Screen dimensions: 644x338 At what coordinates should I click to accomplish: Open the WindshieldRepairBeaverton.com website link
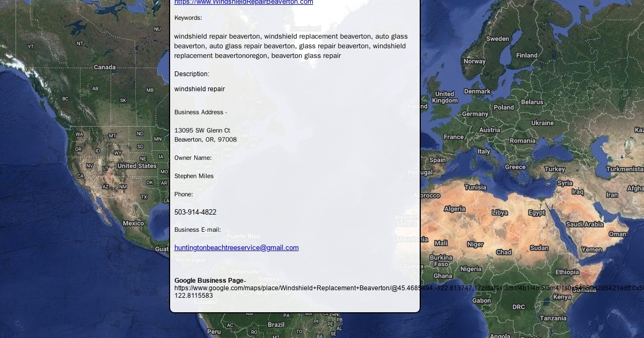pos(244,3)
